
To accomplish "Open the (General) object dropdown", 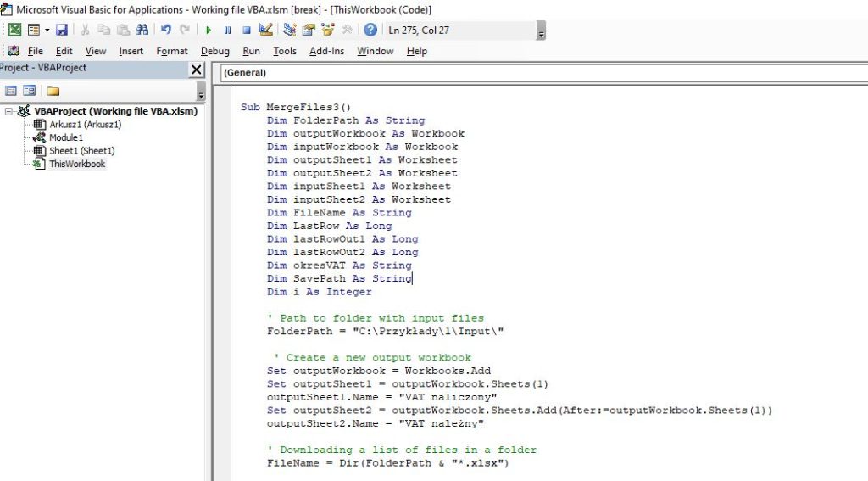I will click(x=542, y=73).
